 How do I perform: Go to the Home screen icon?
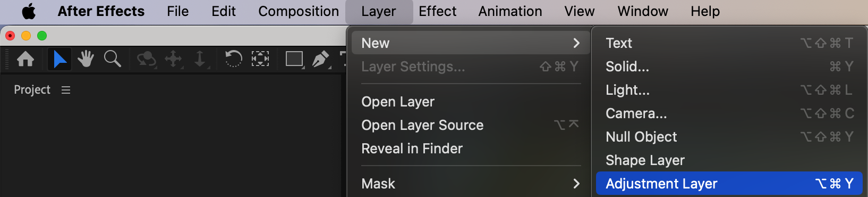[x=25, y=59]
